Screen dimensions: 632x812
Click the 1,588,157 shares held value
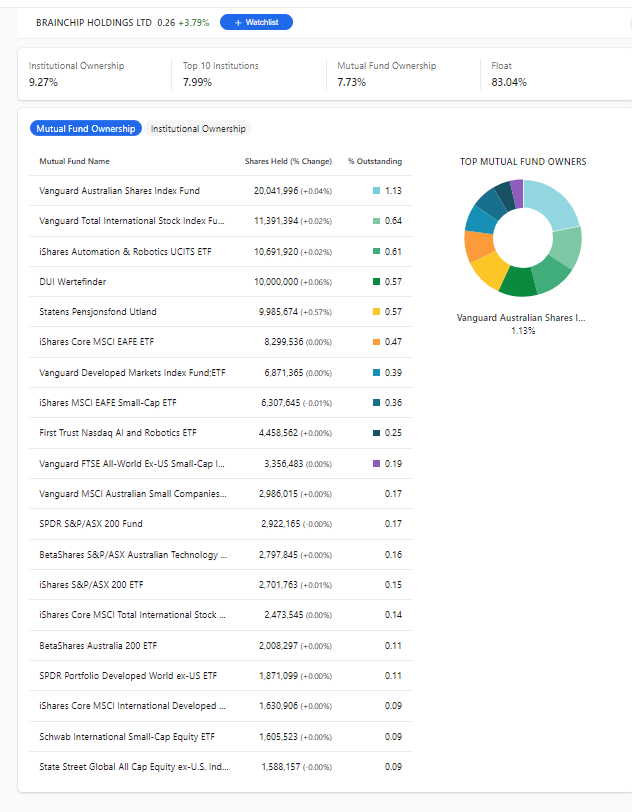pos(281,767)
